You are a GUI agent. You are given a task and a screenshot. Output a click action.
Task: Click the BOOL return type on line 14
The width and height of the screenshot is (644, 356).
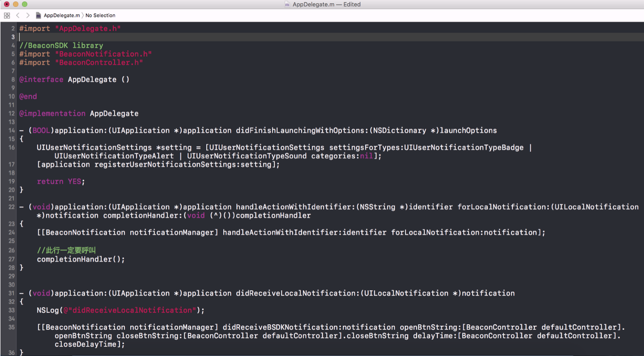(x=41, y=130)
